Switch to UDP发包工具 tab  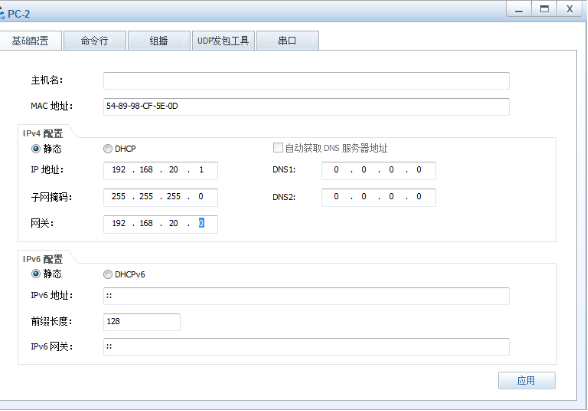tap(223, 40)
